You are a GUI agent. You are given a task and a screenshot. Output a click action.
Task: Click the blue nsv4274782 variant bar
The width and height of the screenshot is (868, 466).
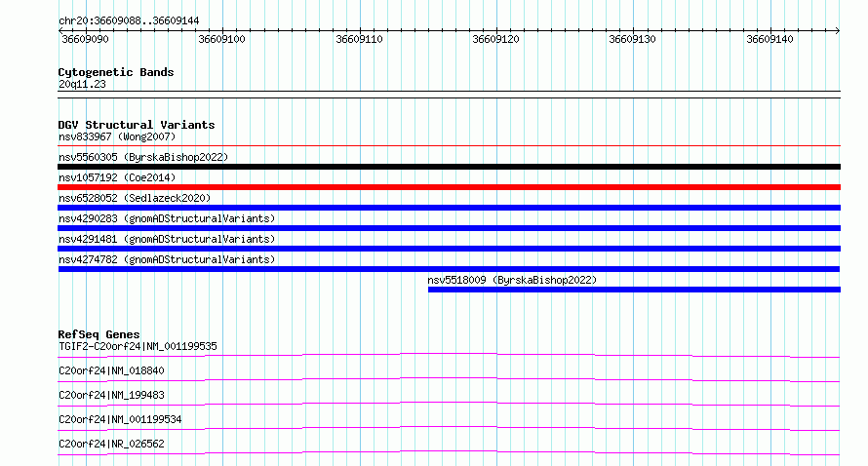(449, 269)
